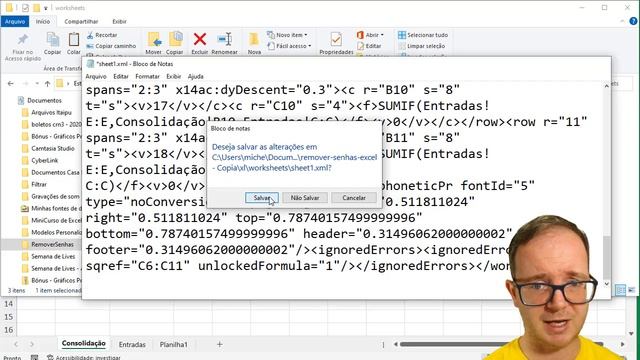Open Notepad Formatar menu

click(x=147, y=76)
